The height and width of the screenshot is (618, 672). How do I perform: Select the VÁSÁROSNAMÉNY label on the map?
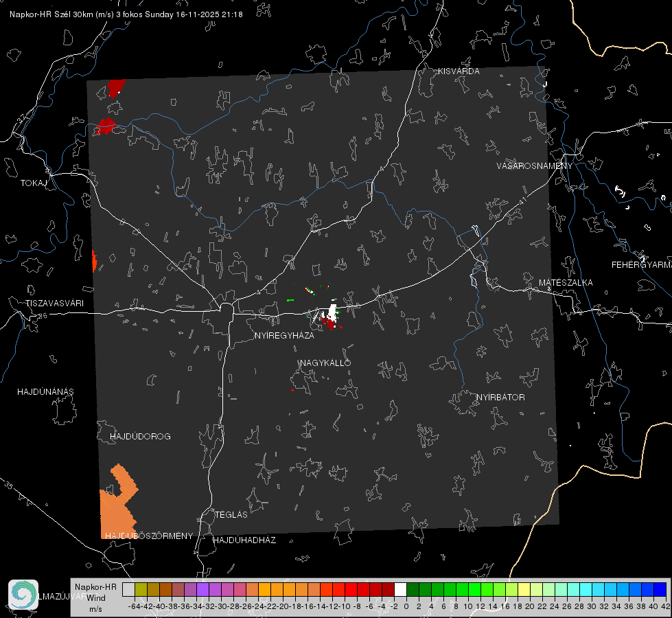pos(535,166)
